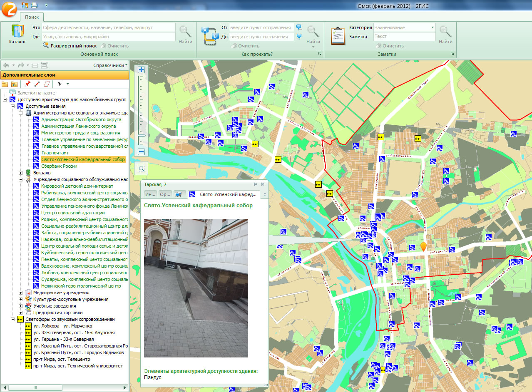Viewport: 532px width, 392px height.
Task: Click the collapse-all rows icon in left panel
Action: [35, 65]
